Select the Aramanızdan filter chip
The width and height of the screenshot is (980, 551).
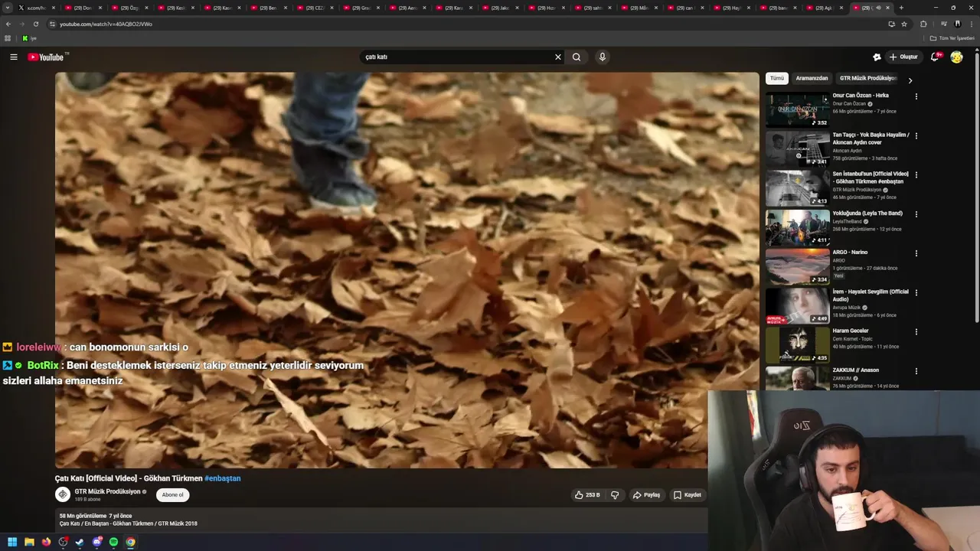(x=812, y=78)
